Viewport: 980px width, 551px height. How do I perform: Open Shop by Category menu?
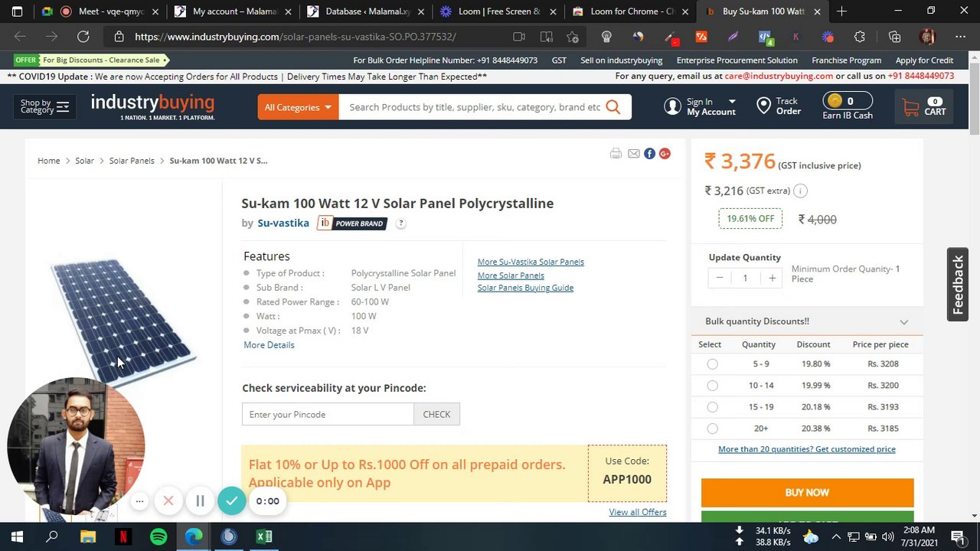click(x=44, y=106)
